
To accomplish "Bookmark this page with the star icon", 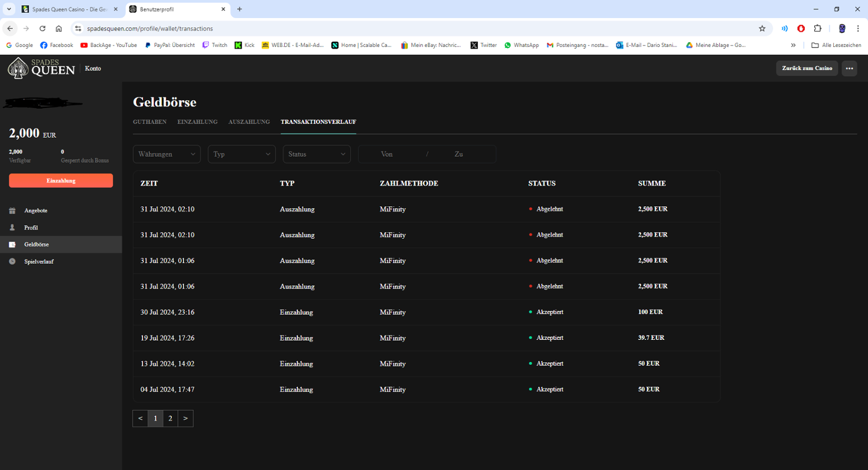I will (x=762, y=28).
